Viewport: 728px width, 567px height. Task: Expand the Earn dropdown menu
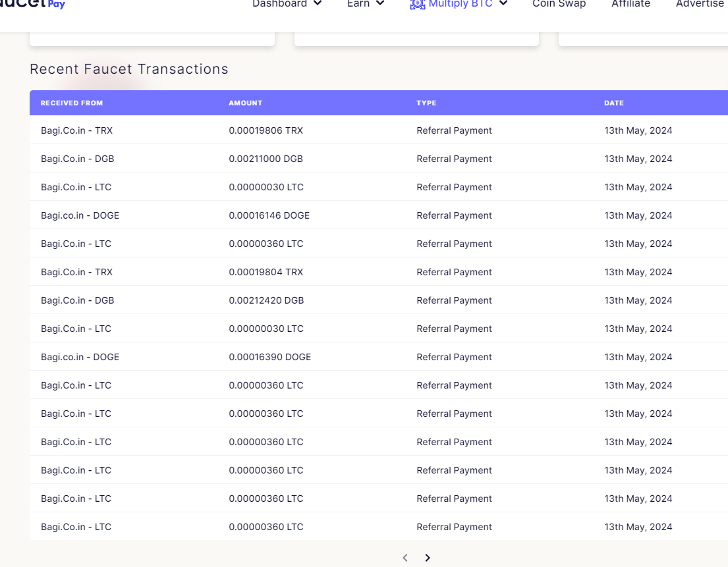366,4
